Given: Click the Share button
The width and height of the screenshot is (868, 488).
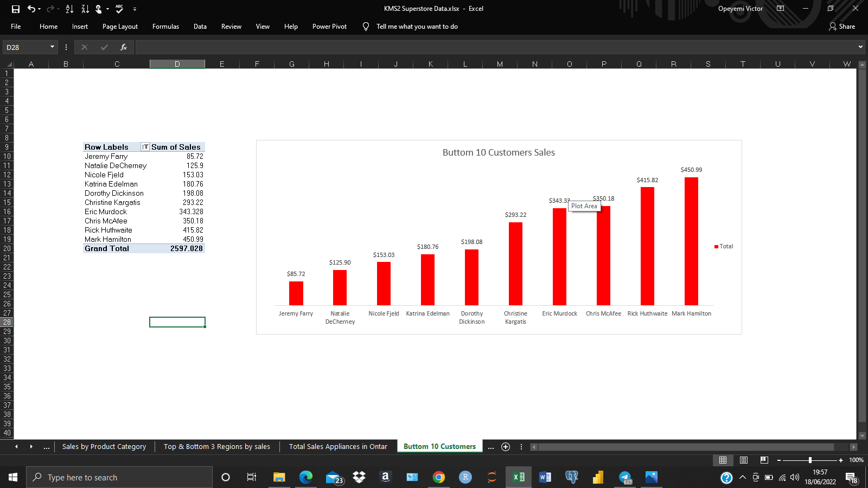Looking at the screenshot, I should point(842,26).
